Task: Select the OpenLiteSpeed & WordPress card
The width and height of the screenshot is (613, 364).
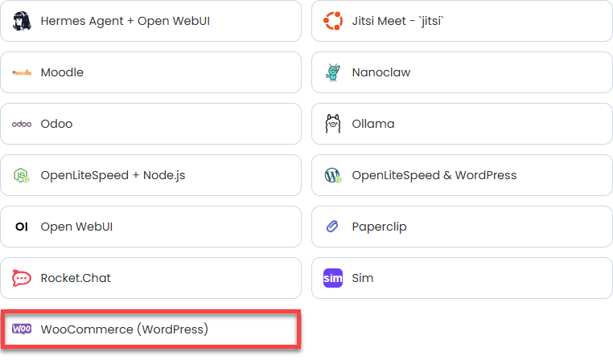Action: point(462,175)
